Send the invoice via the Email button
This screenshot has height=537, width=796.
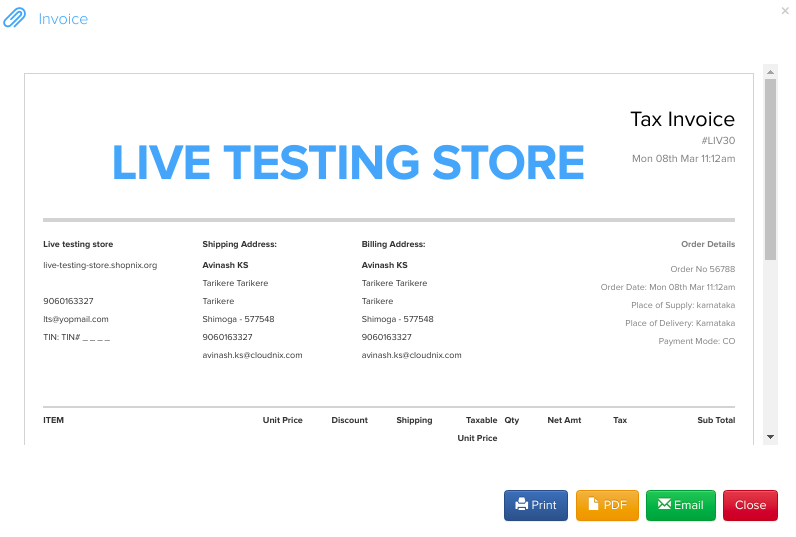point(681,505)
